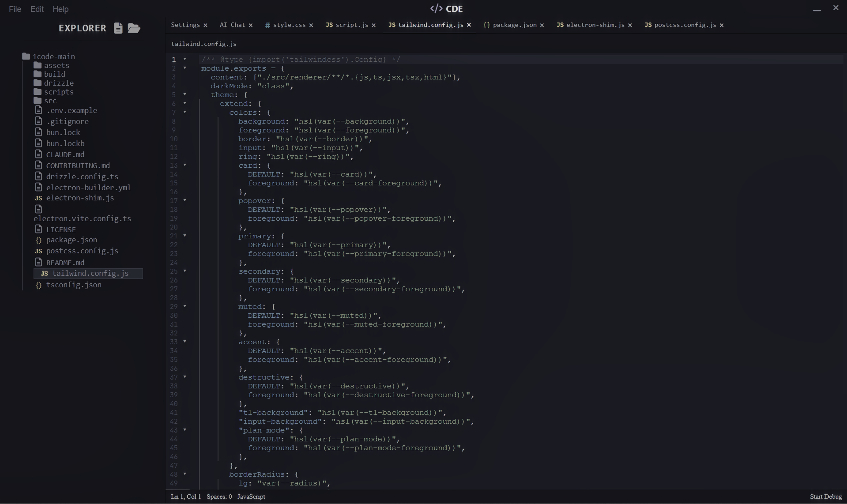
Task: Click Start Debug in the status bar
Action: pos(826,496)
